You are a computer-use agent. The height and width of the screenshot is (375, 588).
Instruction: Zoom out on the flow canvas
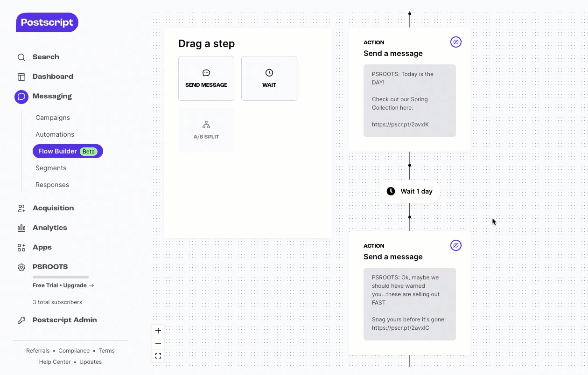tap(158, 343)
